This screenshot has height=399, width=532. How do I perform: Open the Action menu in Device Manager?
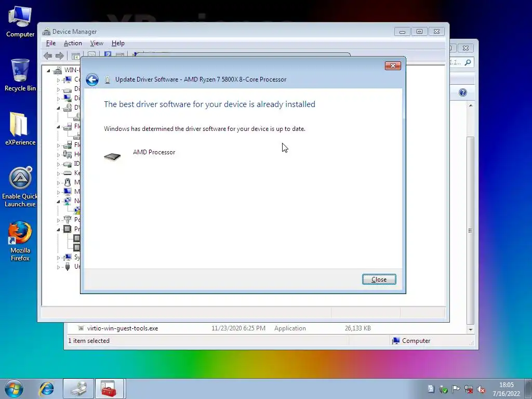73,43
